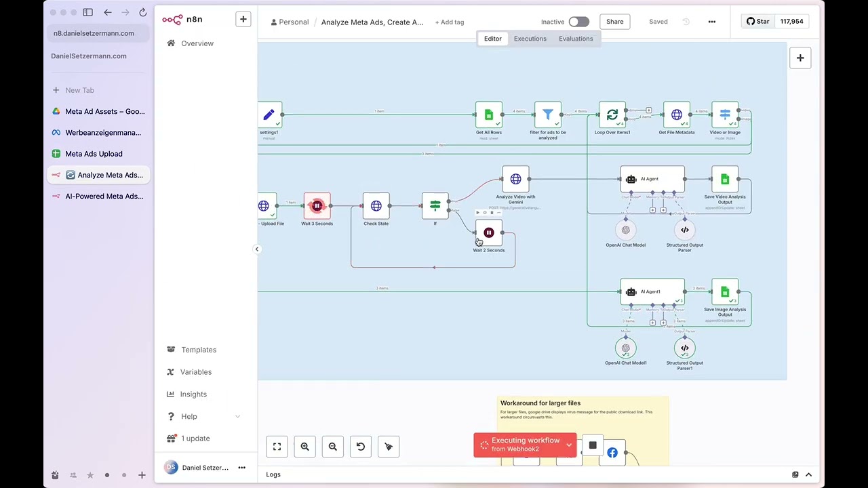Open the Get File Metadata node
Image resolution: width=868 pixels, height=488 pixels.
(x=676, y=115)
